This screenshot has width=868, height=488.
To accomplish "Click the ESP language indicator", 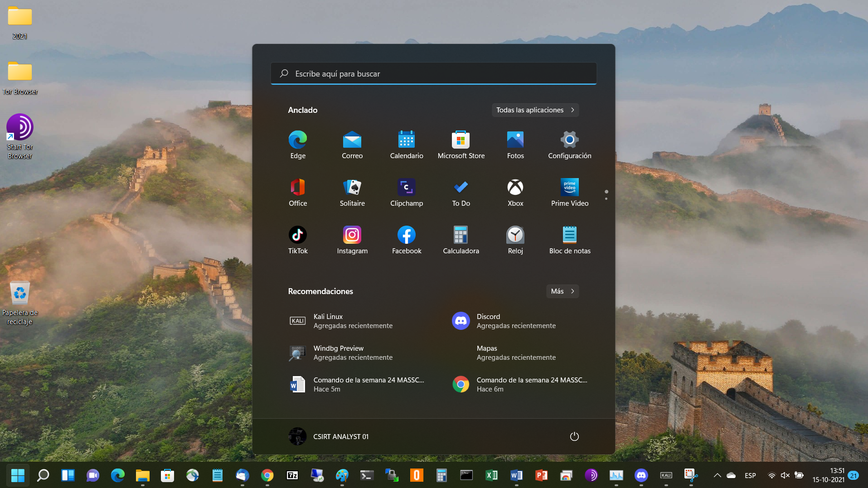I will coord(750,475).
